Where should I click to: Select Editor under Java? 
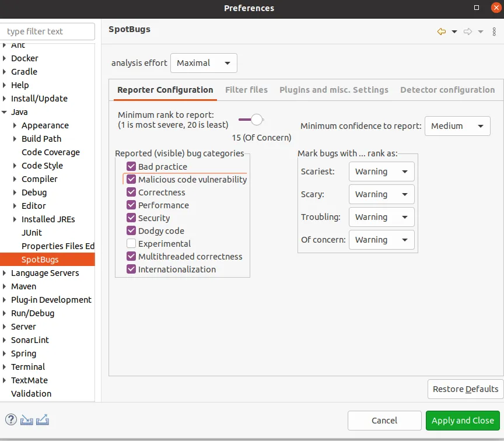pyautogui.click(x=33, y=206)
